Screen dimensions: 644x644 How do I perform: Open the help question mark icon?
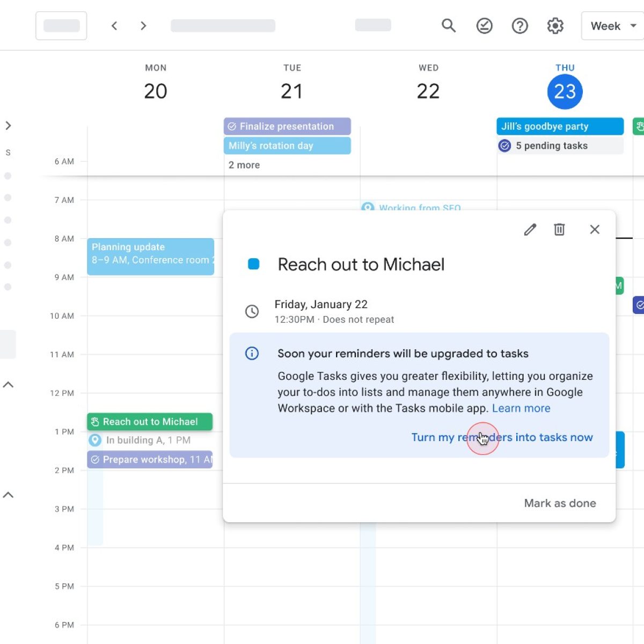pos(519,26)
